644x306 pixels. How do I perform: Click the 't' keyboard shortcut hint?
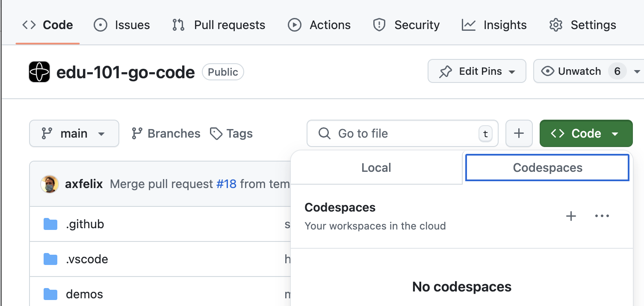(x=485, y=134)
